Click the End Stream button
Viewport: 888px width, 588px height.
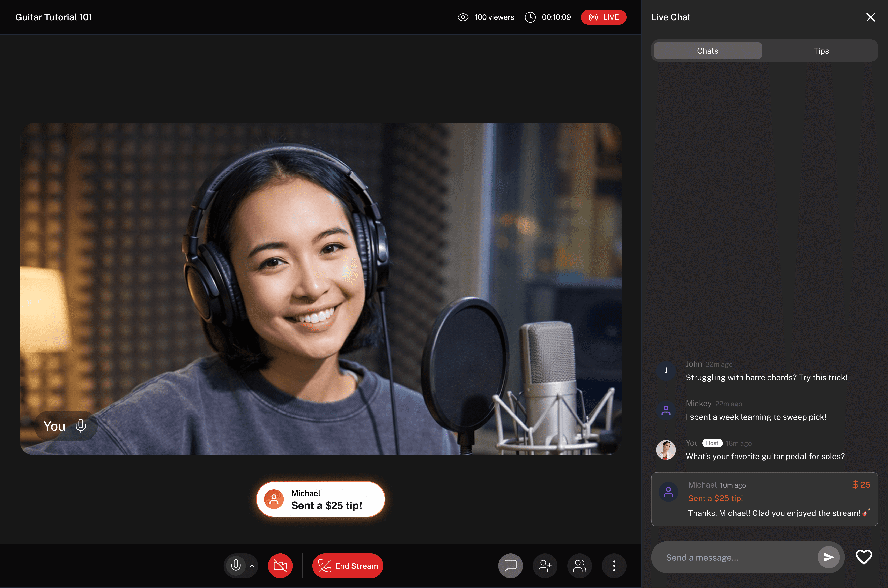(x=347, y=565)
